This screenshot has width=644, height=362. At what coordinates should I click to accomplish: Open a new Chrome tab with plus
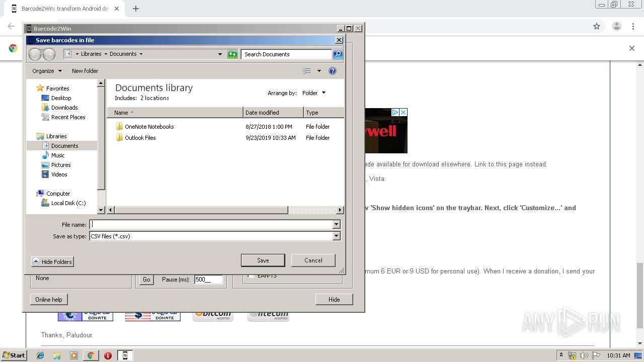[x=135, y=9]
